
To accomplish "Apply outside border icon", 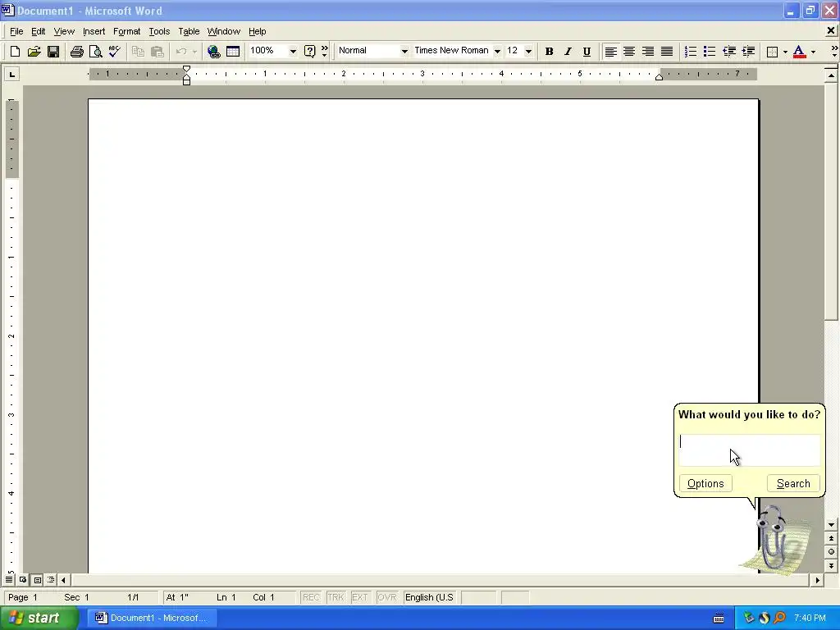I will (772, 52).
